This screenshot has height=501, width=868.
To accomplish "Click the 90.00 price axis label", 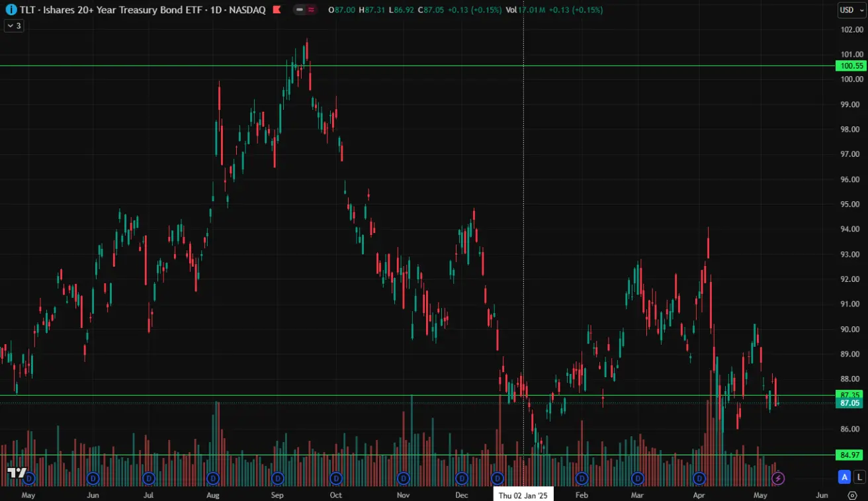I will point(850,329).
